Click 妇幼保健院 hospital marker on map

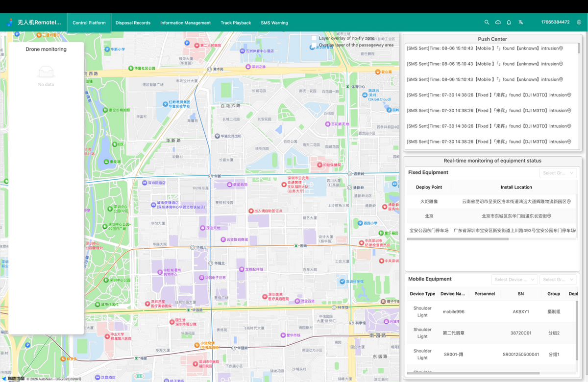click(319, 165)
